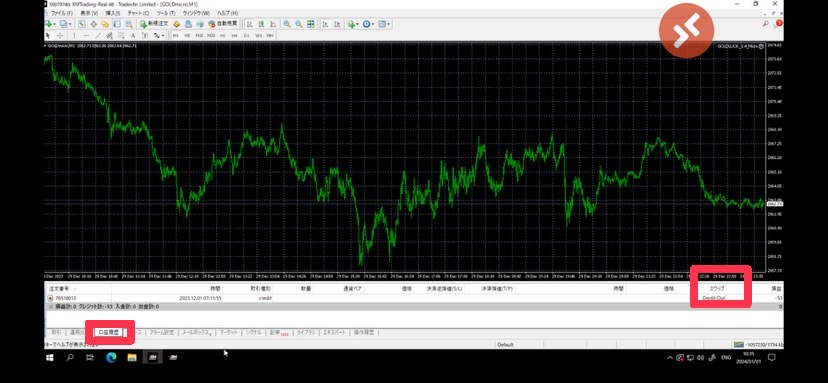Image resolution: width=828 pixels, height=383 pixels.
Task: Toggle the Terminal panel icon
Action: (x=117, y=24)
